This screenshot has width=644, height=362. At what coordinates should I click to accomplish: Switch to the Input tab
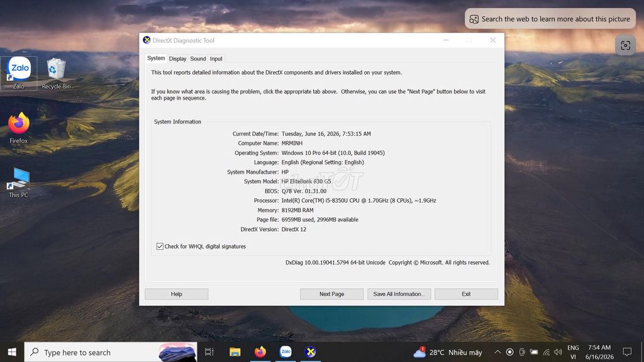pyautogui.click(x=216, y=59)
